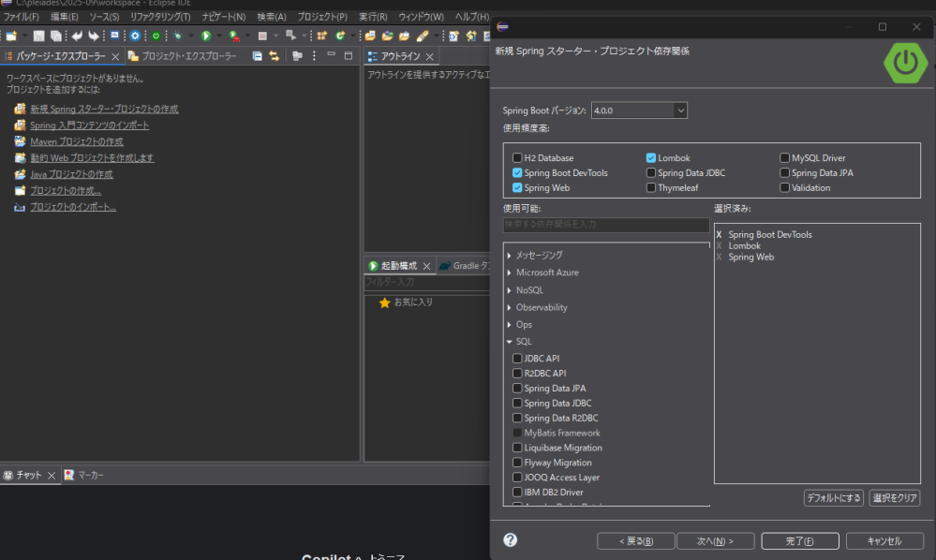Screen dimensions: 936x560
Task: Click the 選択をクリア button
Action: coord(894,498)
